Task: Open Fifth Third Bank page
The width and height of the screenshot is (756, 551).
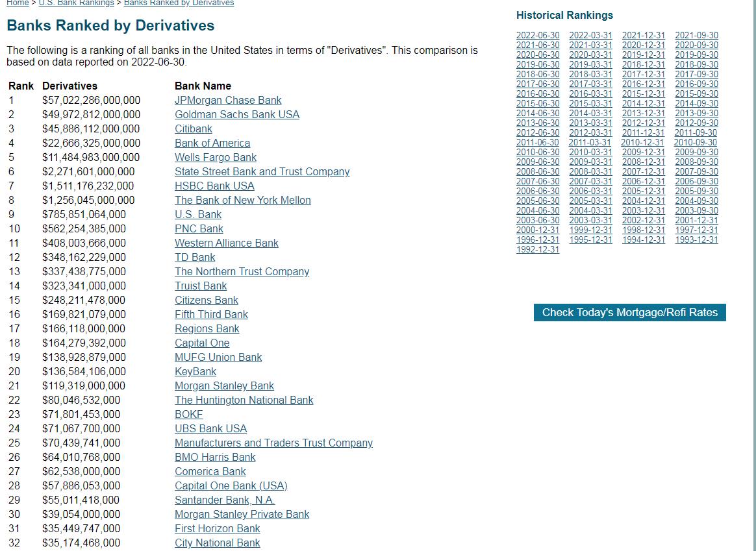Action: [211, 315]
